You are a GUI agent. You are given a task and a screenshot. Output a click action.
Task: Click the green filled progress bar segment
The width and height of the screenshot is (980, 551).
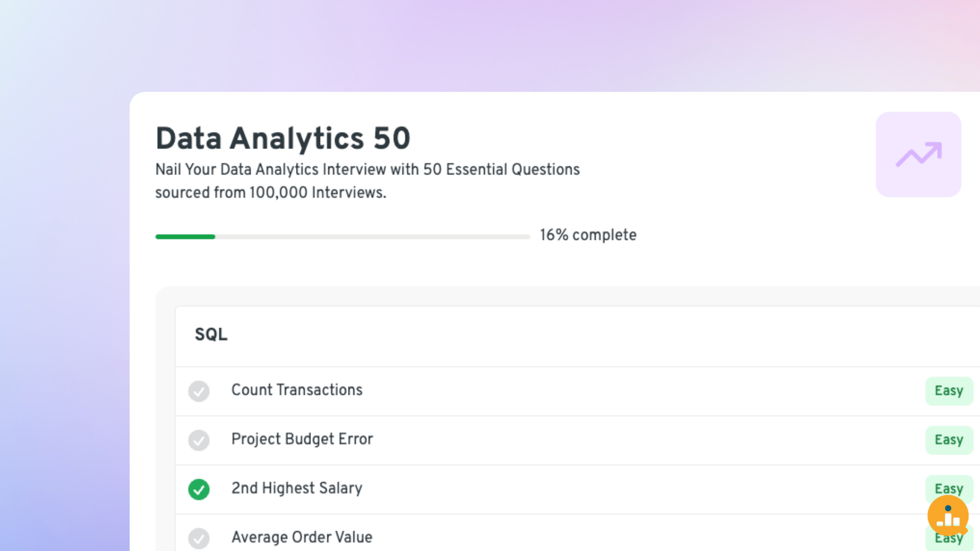[185, 237]
